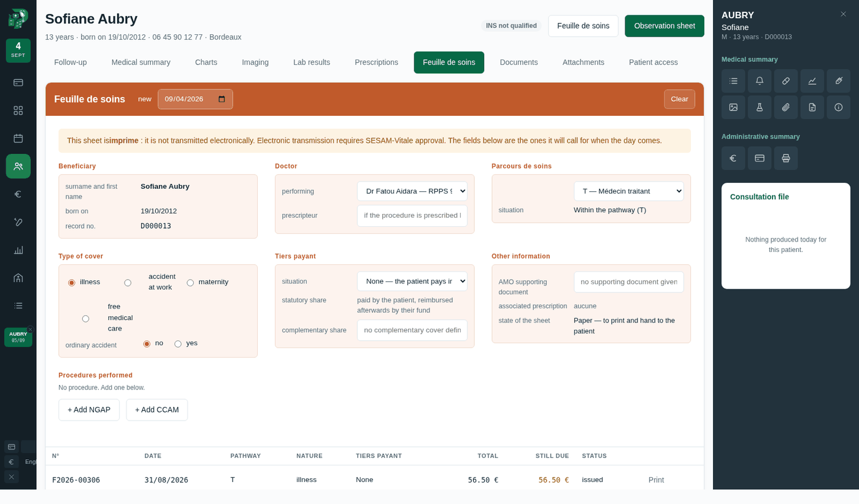
Task: Select the illness cover type radio
Action: [x=72, y=283]
